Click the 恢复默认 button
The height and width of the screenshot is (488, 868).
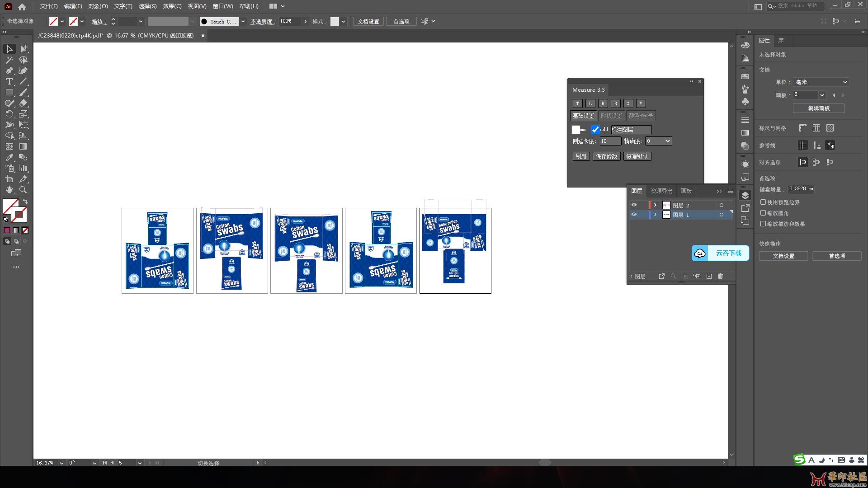[637, 156]
